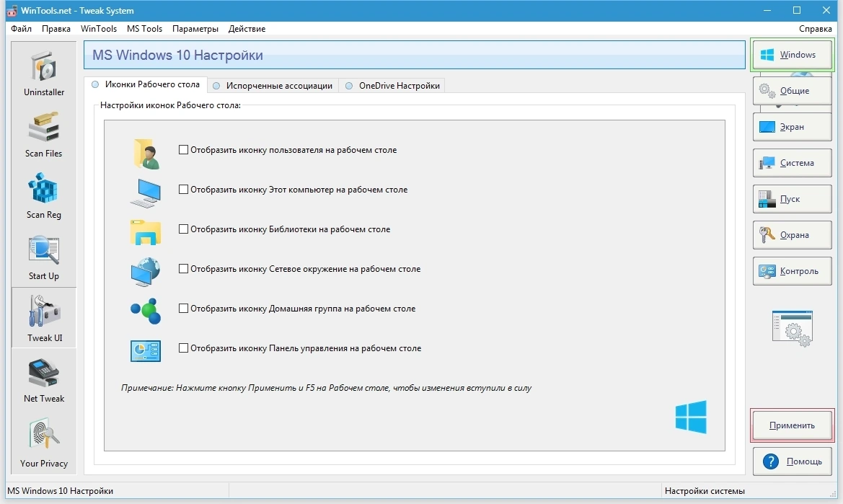Viewport: 843px width, 504px height.
Task: Enable Сетевое окружение desktop icon checkbox
Action: coord(183,269)
